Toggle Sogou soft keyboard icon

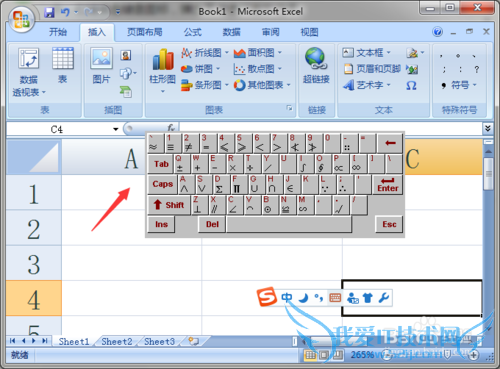coord(335,297)
